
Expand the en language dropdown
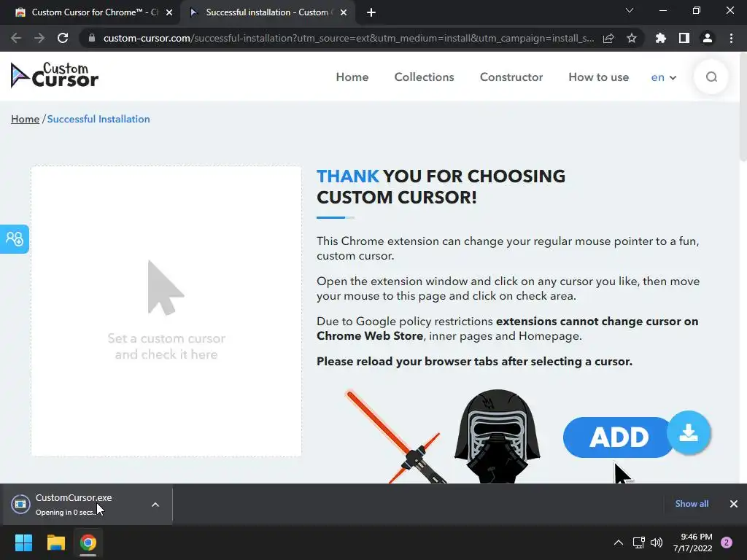pos(664,77)
